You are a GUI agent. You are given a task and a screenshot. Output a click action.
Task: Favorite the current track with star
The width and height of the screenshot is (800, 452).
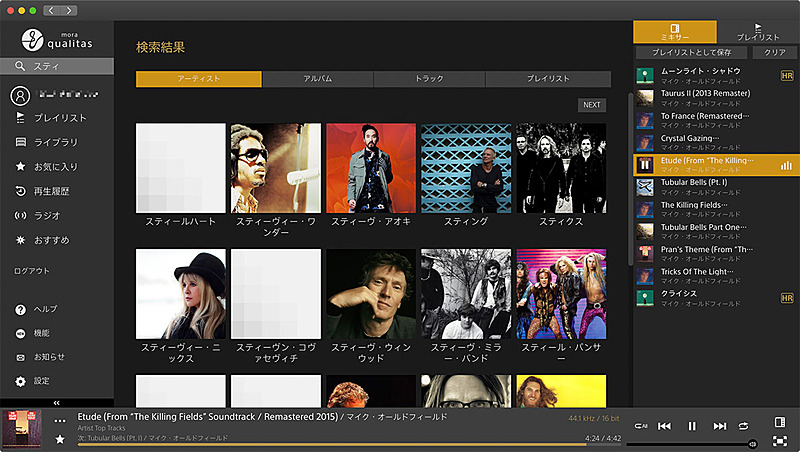60,439
